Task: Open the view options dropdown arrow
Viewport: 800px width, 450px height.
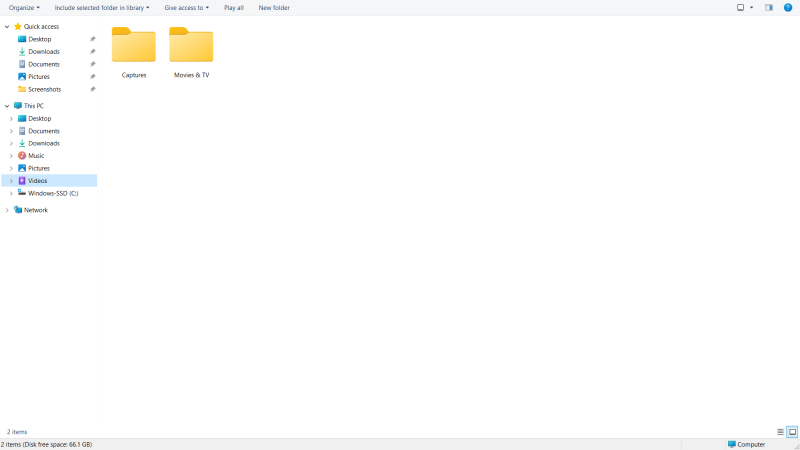Action: (752, 8)
